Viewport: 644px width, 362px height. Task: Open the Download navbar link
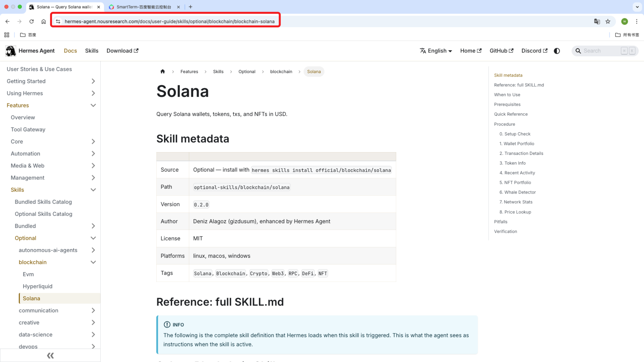click(x=122, y=51)
